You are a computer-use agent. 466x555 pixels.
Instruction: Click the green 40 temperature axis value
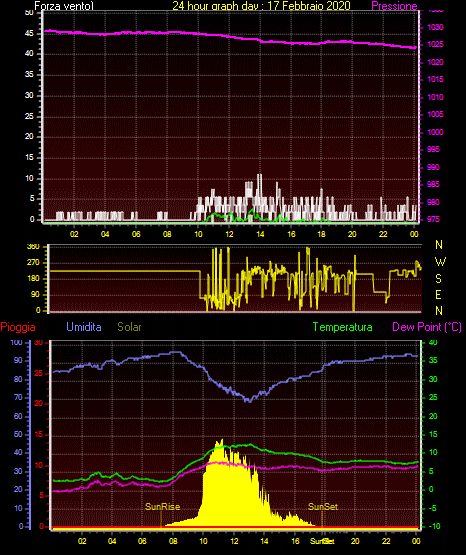point(433,342)
